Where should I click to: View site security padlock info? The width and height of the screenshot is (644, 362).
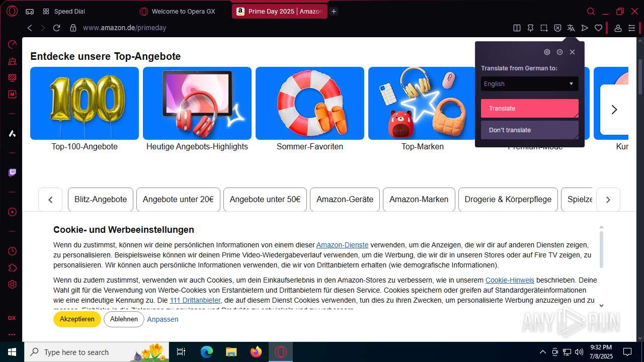pos(73,28)
